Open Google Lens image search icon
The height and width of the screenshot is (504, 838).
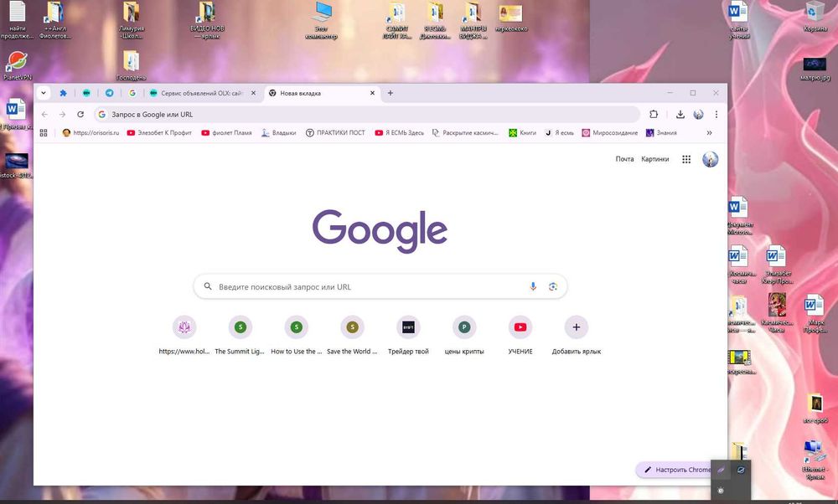click(x=552, y=286)
